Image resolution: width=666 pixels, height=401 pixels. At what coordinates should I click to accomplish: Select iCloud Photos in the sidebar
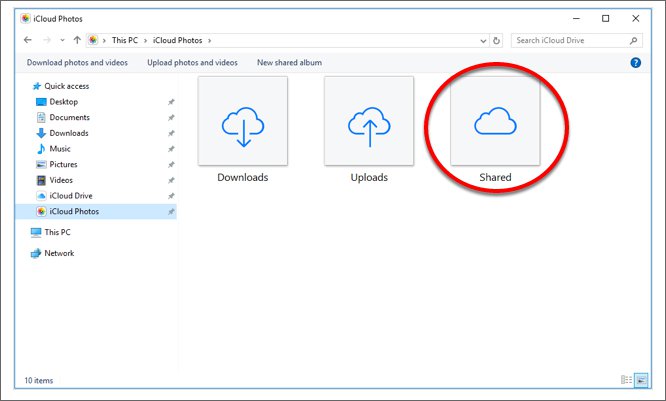click(96, 212)
